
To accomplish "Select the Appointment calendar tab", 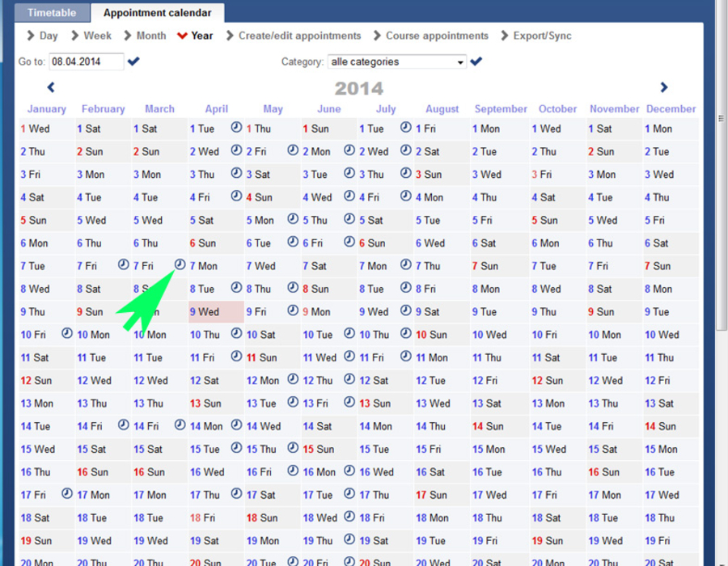I will (158, 12).
